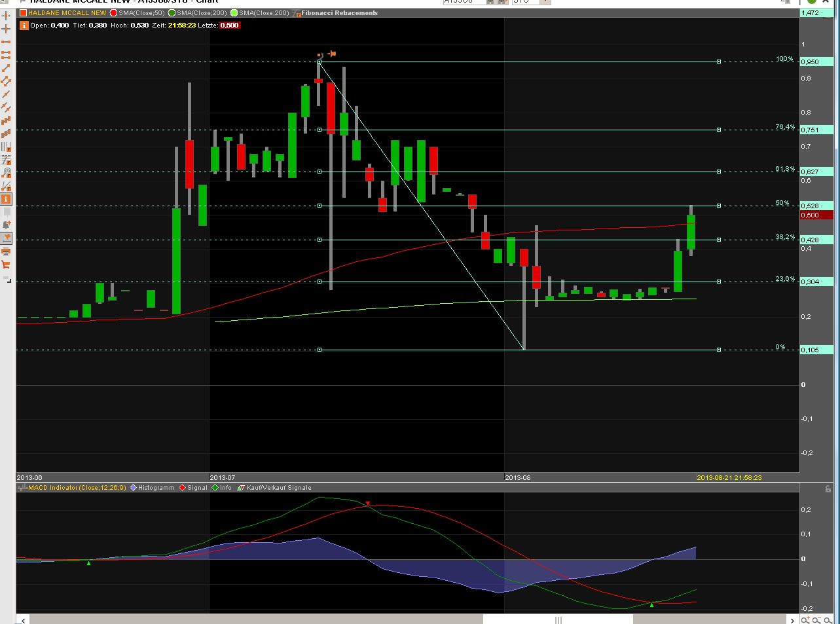
Task: Click the 23,6% Fibonacci level label
Action: (x=785, y=279)
